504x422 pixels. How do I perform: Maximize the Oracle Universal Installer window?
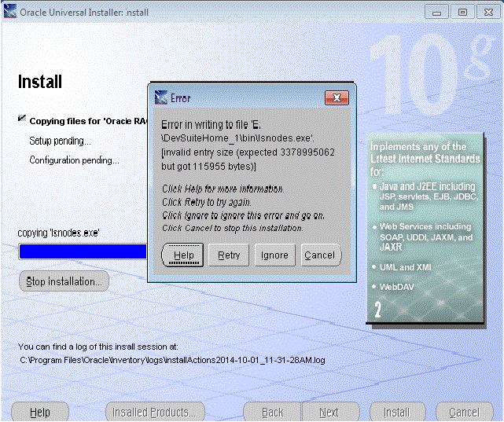pos(462,13)
